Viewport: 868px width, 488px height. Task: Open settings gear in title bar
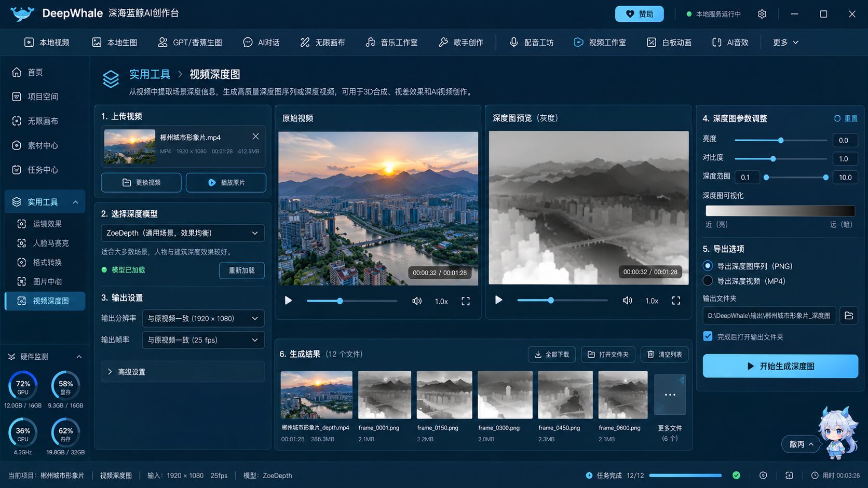[762, 14]
